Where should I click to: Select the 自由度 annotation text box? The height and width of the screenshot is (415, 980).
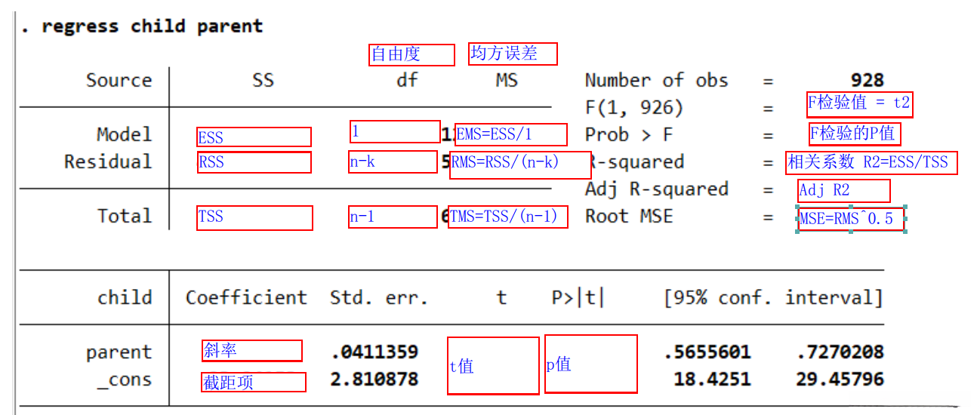tap(412, 55)
